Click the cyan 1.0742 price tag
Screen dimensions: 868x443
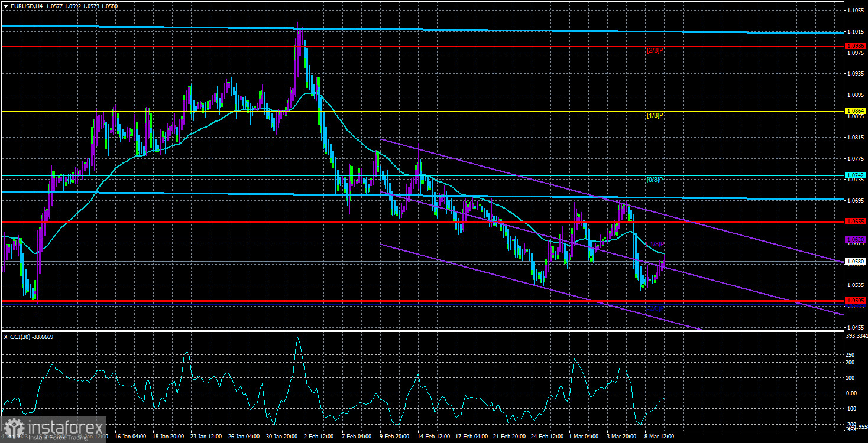[x=856, y=175]
